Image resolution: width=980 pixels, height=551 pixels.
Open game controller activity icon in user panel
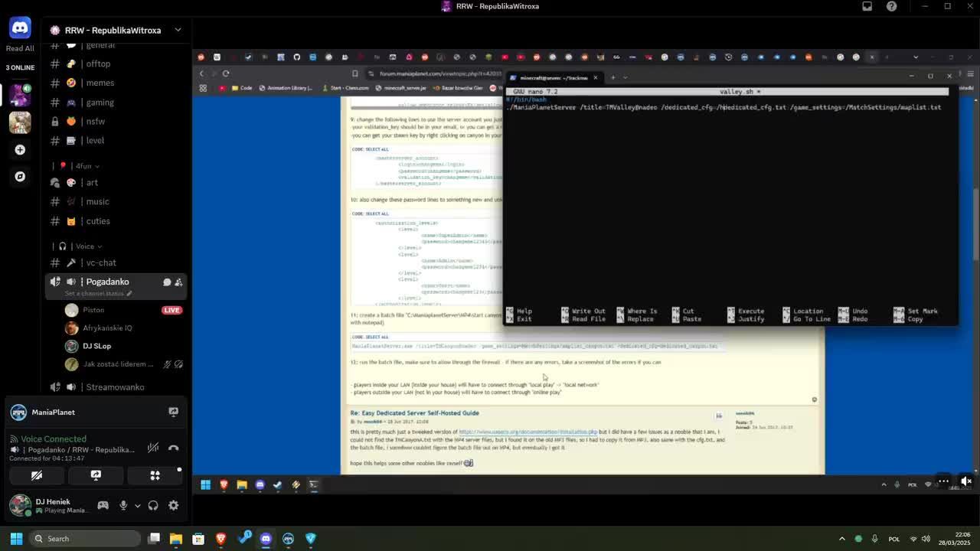[103, 505]
